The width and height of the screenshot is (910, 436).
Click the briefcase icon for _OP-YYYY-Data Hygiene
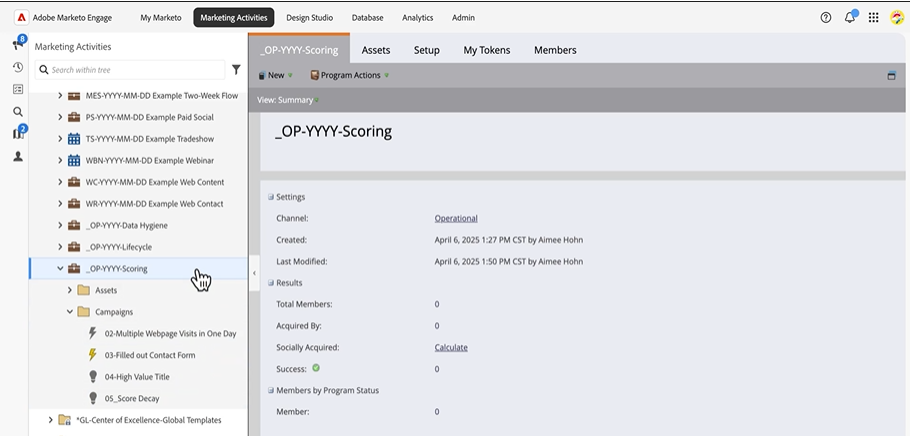74,225
